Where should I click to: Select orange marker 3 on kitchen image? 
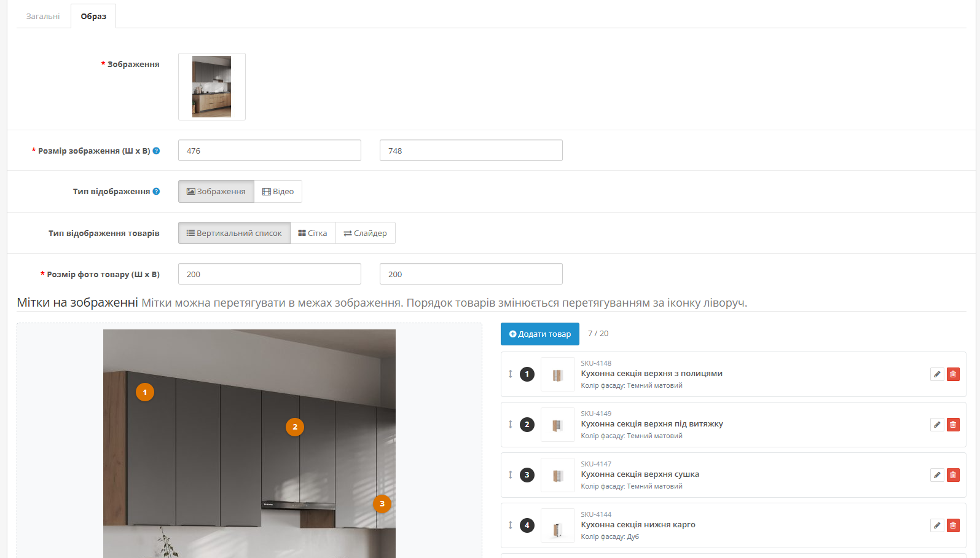click(382, 504)
